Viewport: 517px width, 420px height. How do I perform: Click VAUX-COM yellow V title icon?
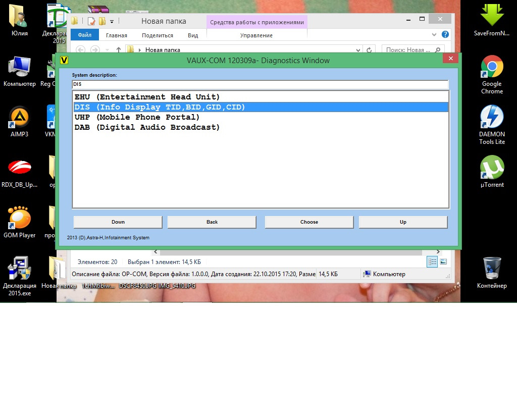point(64,60)
